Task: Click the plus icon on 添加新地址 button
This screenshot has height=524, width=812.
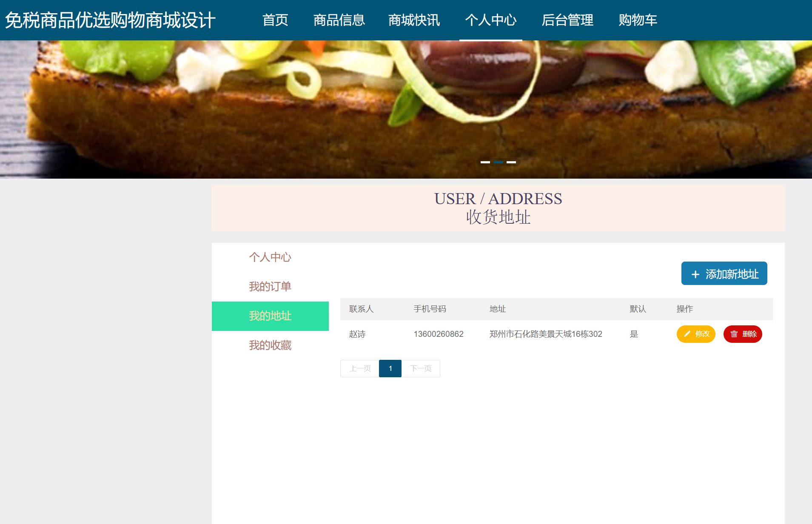Action: [695, 273]
